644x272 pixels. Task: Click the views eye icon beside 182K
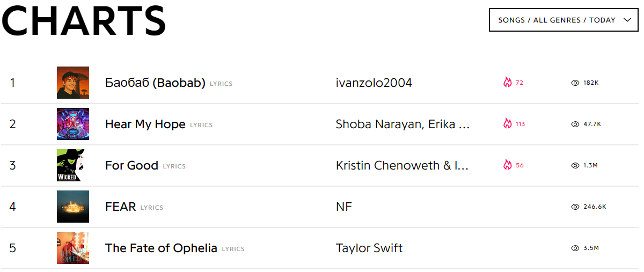[x=575, y=83]
